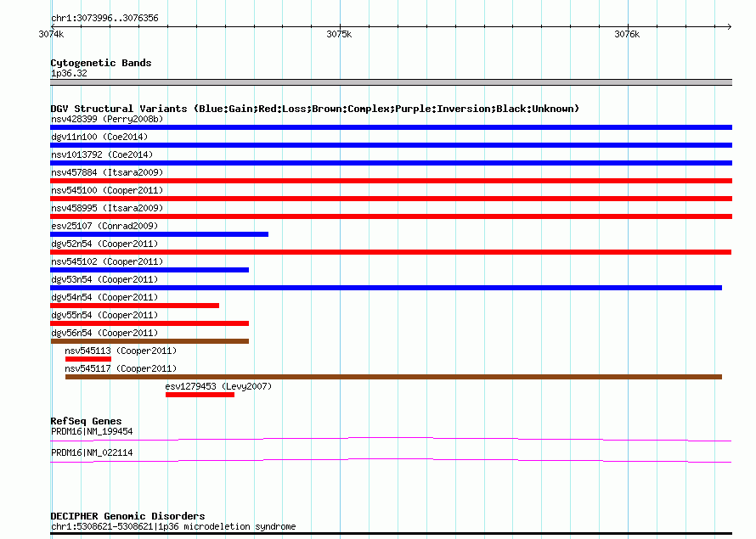This screenshot has height=539, width=756.
Task: Click the dgv52n54 (Cooper2011) label
Action: click(x=104, y=244)
